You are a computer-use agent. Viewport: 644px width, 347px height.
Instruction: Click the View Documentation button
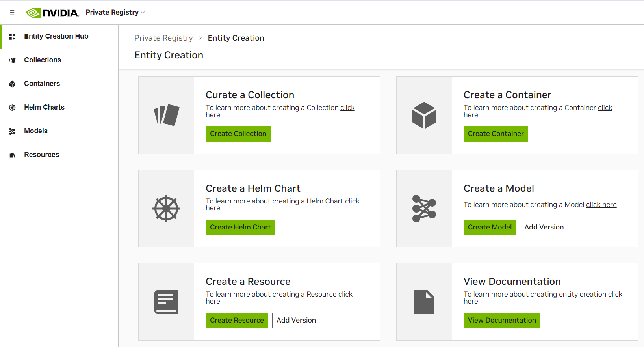pyautogui.click(x=502, y=321)
